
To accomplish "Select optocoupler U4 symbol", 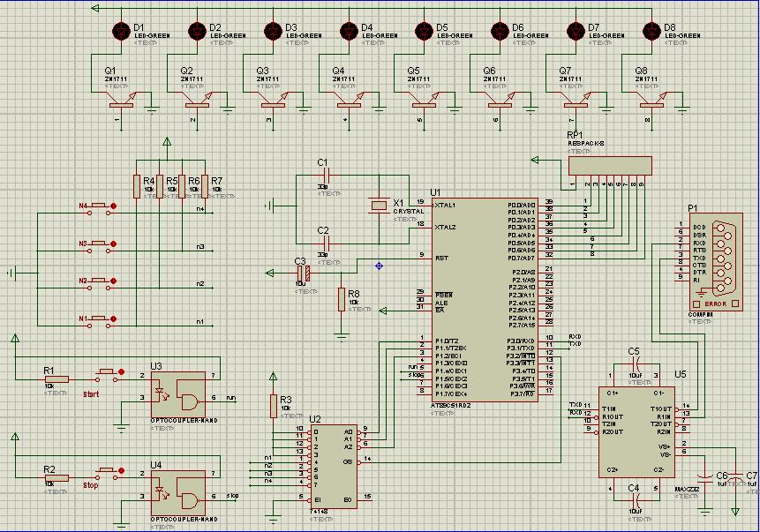I will coord(178,493).
